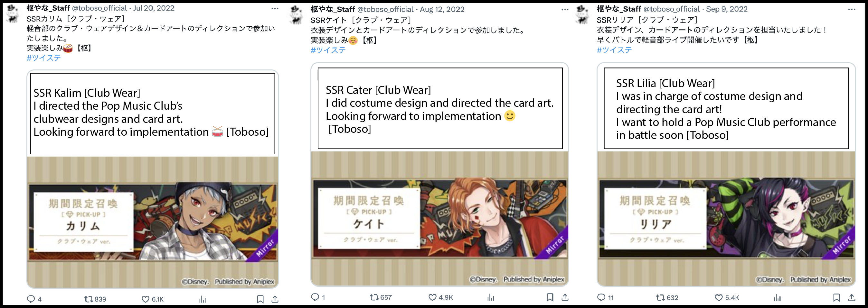Open the profile avatar on the Kalim tweet
This screenshot has width=868, height=308.
[x=13, y=14]
